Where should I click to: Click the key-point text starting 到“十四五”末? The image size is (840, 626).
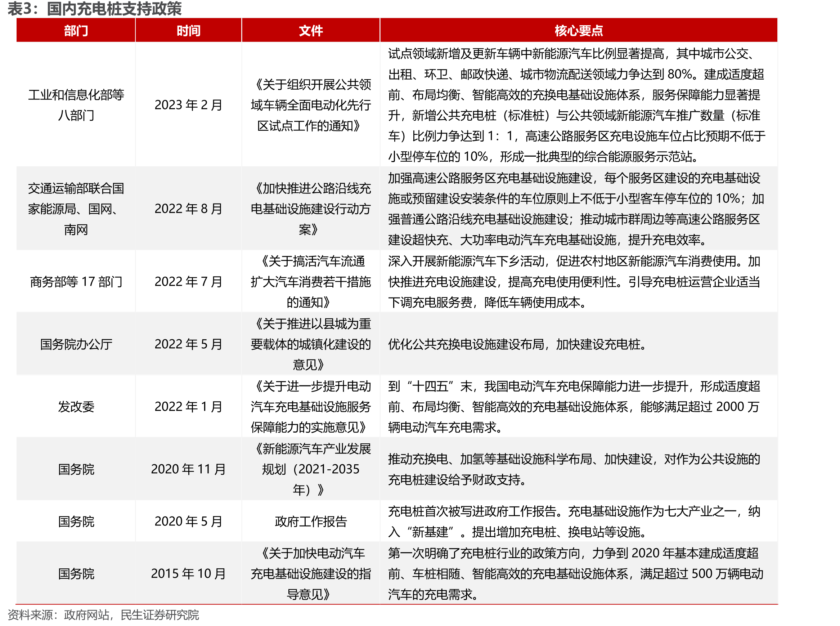coord(574,407)
